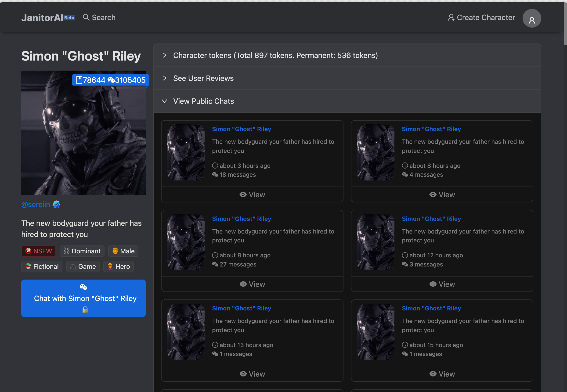Click the 78644 3105405 stats badge

pyautogui.click(x=111, y=80)
